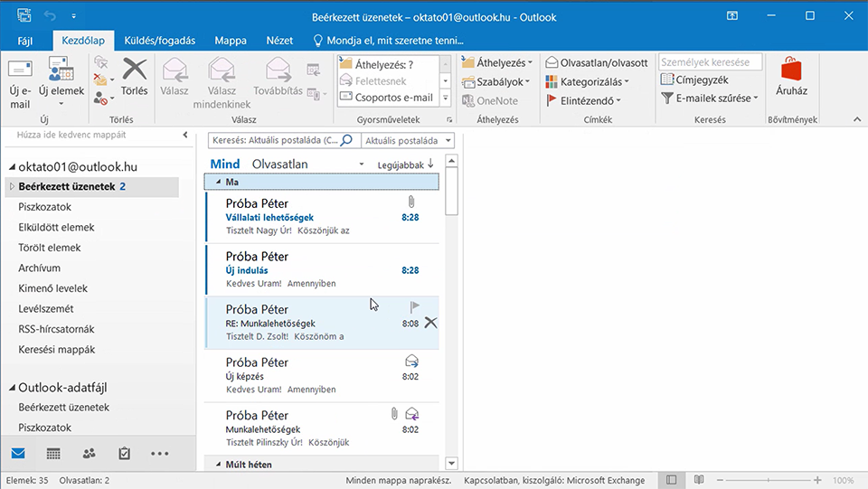Image resolution: width=868 pixels, height=489 pixels.
Task: Open People view in navigation bar
Action: click(x=90, y=454)
